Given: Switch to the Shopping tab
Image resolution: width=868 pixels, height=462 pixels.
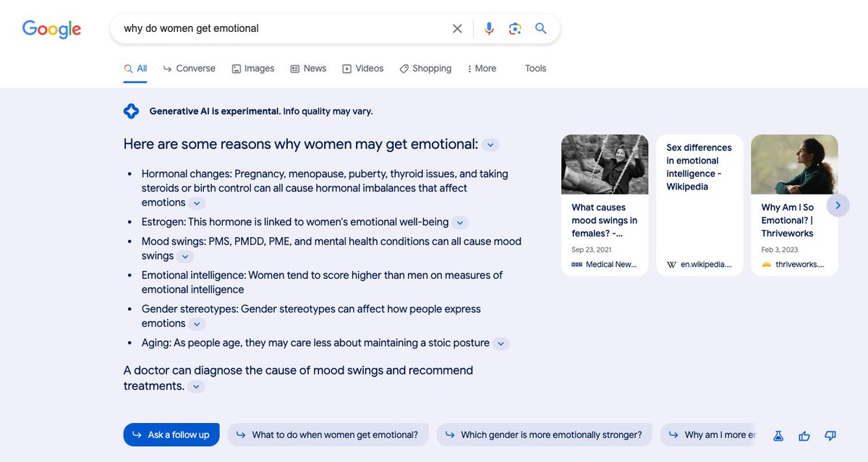Looking at the screenshot, I should coord(425,69).
